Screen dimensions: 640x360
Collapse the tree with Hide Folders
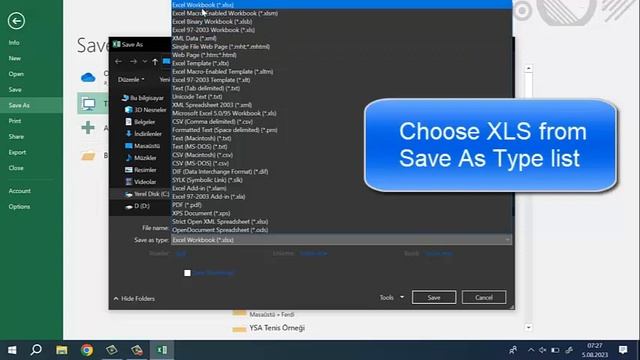[134, 299]
